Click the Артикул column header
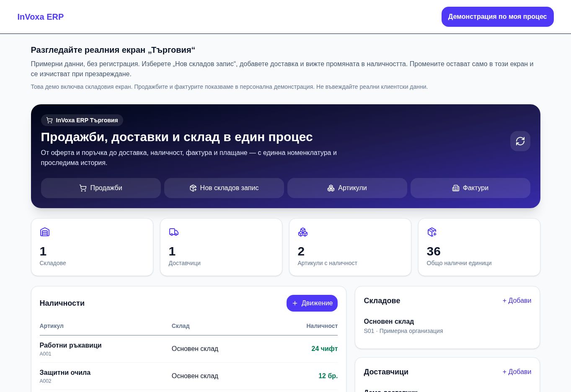The height and width of the screenshot is (392, 571). 52,326
